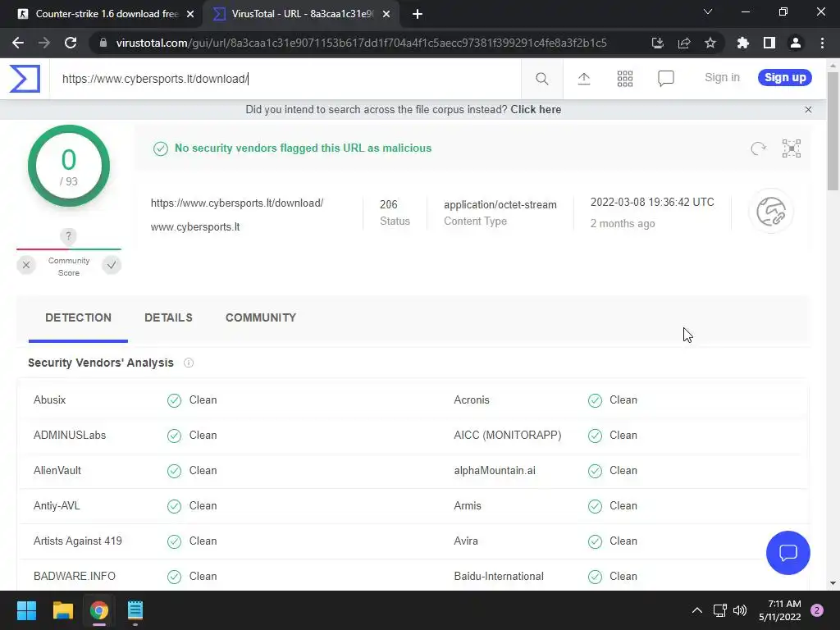Screen dimensions: 840x630
Task: Click the VirusTotal logo icon
Action: coord(25,78)
